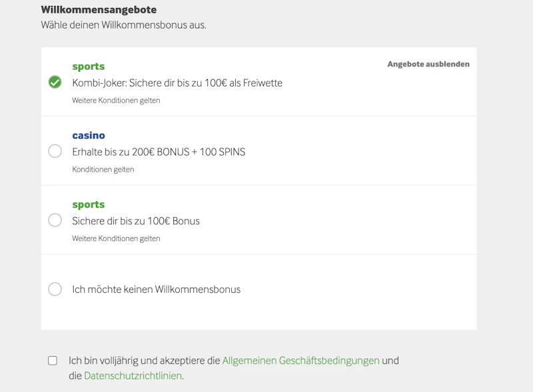Open the Datenschutzrichtlinien link
Viewport: 533px width, 392px height.
coord(133,376)
